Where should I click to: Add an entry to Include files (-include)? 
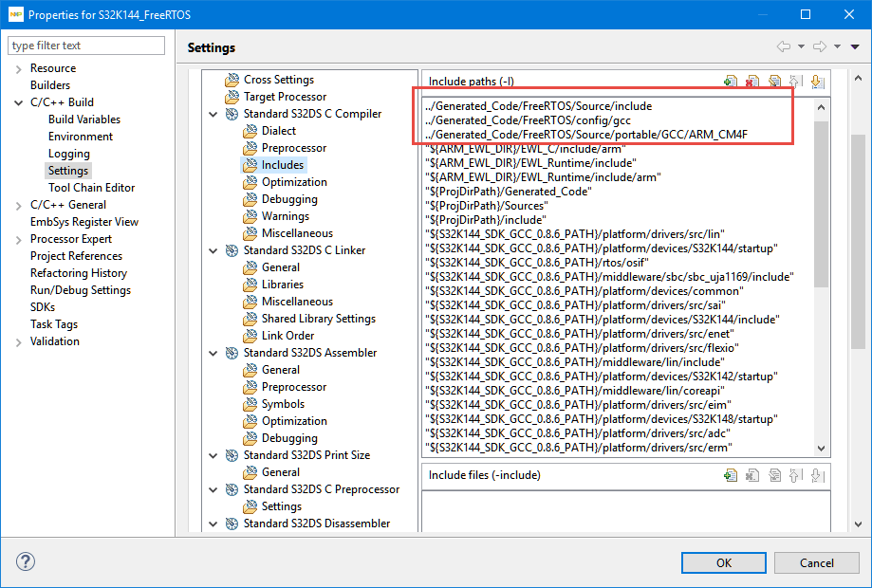731,474
